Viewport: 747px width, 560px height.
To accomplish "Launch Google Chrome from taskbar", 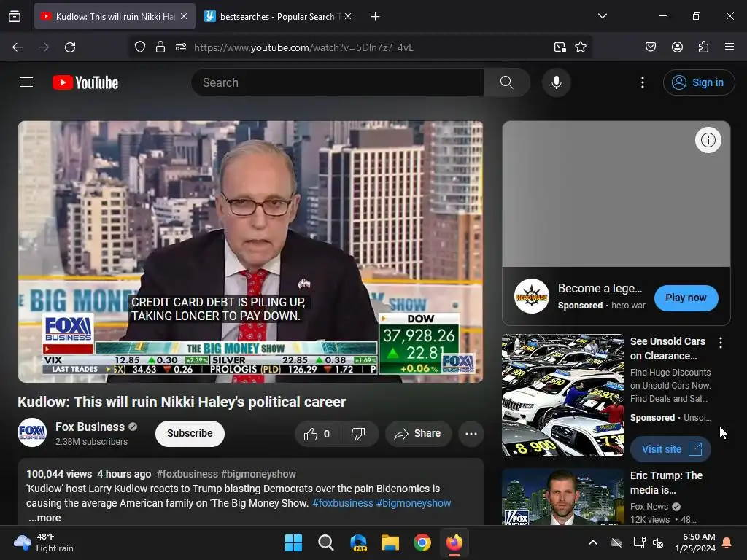I will pos(422,542).
